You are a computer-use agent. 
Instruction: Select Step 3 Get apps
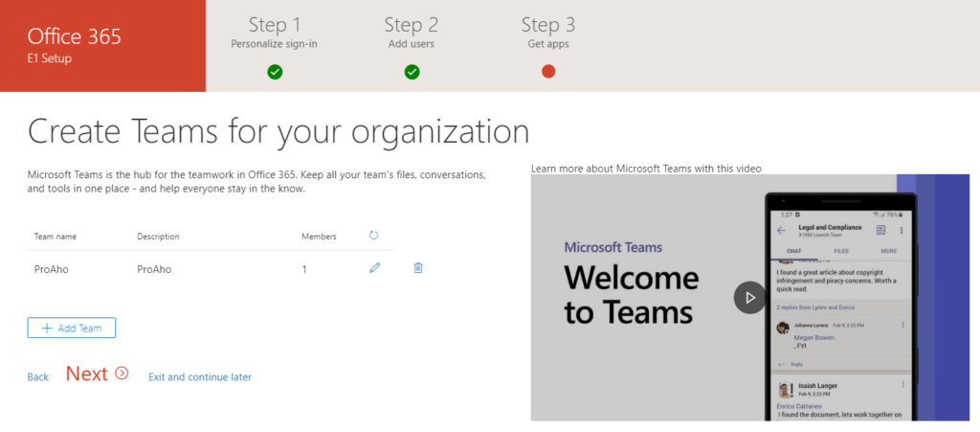click(x=548, y=34)
